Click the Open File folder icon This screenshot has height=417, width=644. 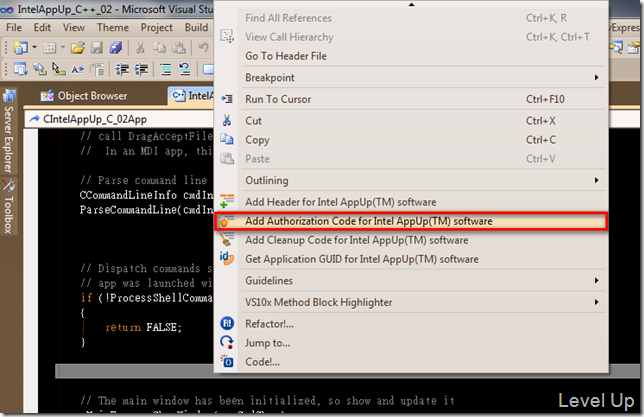tap(78, 48)
